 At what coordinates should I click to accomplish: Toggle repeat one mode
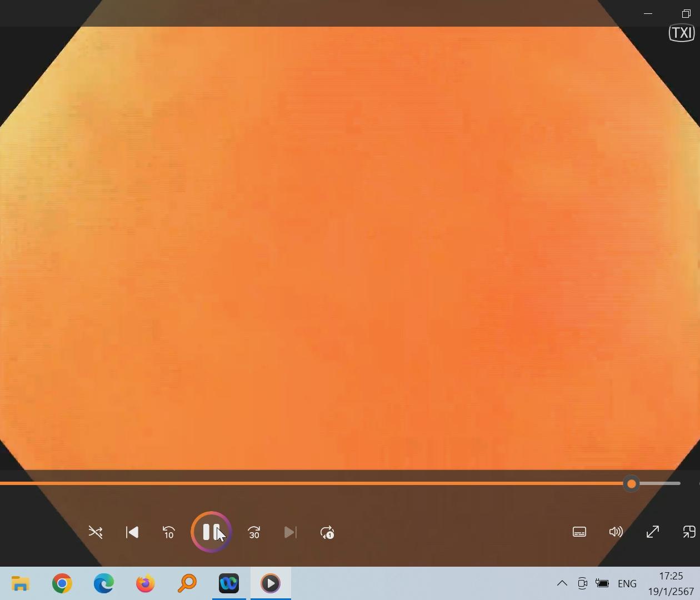327,533
